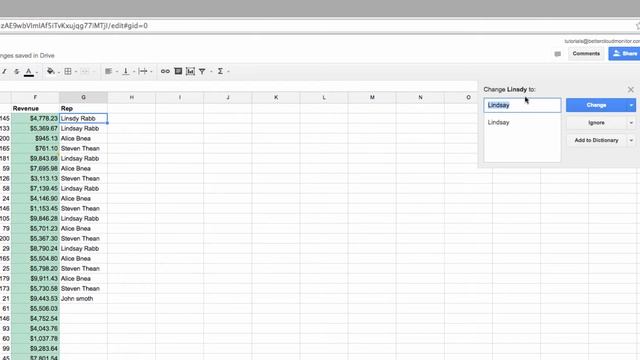
Task: Select column G header
Action: (83, 98)
